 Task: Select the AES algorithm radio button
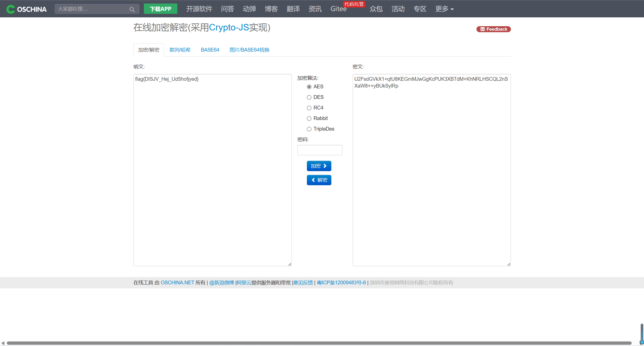coord(309,87)
